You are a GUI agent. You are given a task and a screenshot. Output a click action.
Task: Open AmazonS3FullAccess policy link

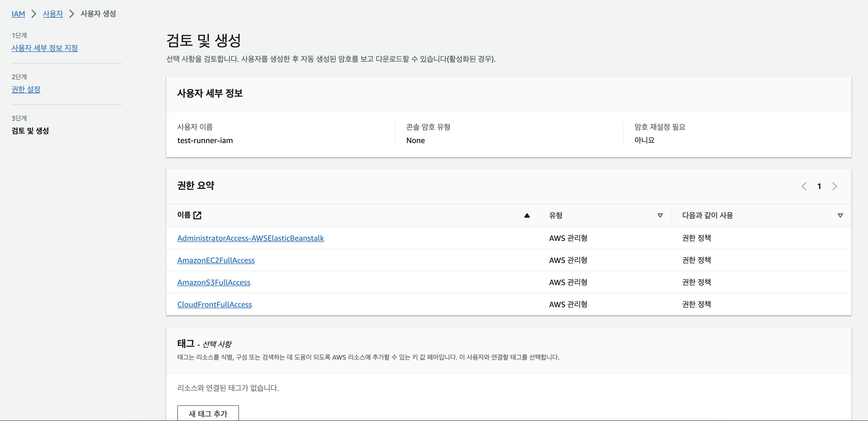click(x=214, y=282)
